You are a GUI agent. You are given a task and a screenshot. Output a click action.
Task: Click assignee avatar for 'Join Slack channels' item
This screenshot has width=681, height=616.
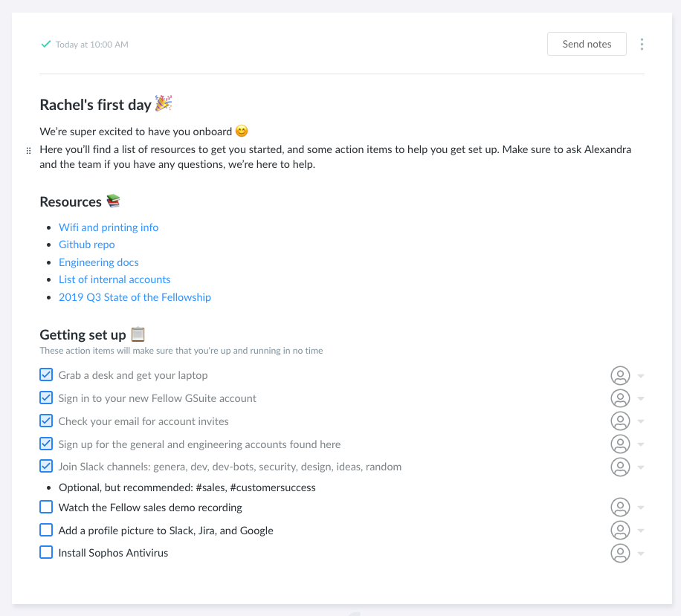coord(620,467)
